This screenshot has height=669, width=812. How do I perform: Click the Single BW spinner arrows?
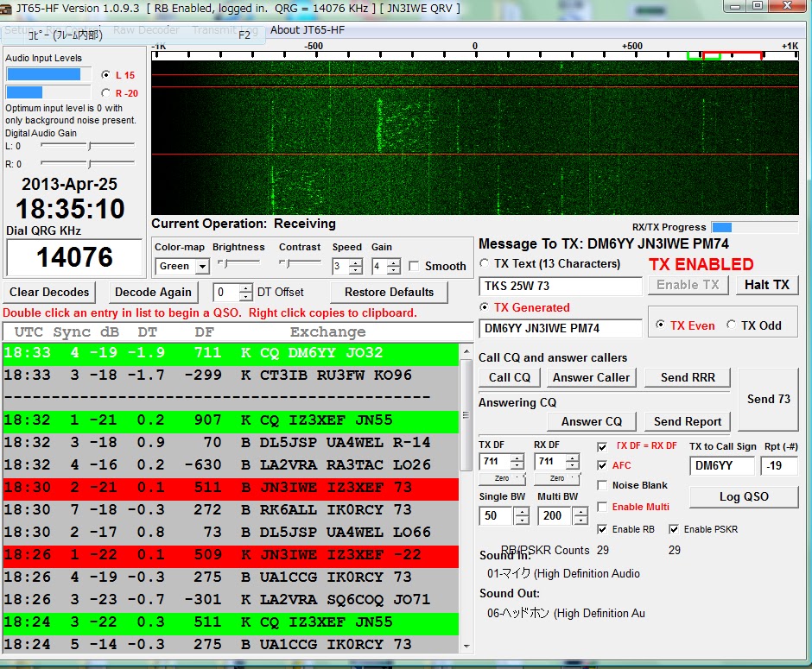[522, 516]
